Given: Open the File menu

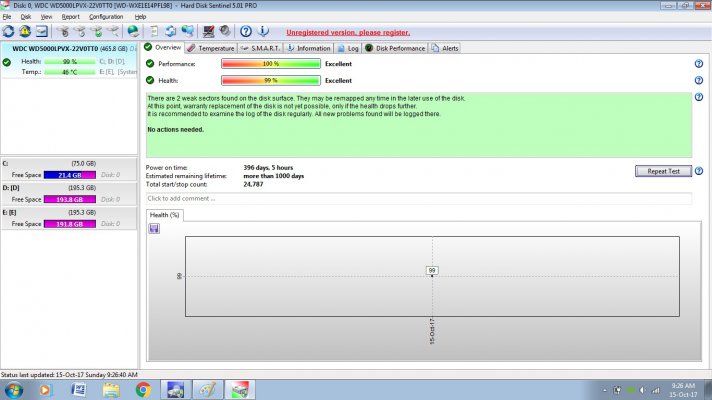Looking at the screenshot, I should tap(7, 17).
